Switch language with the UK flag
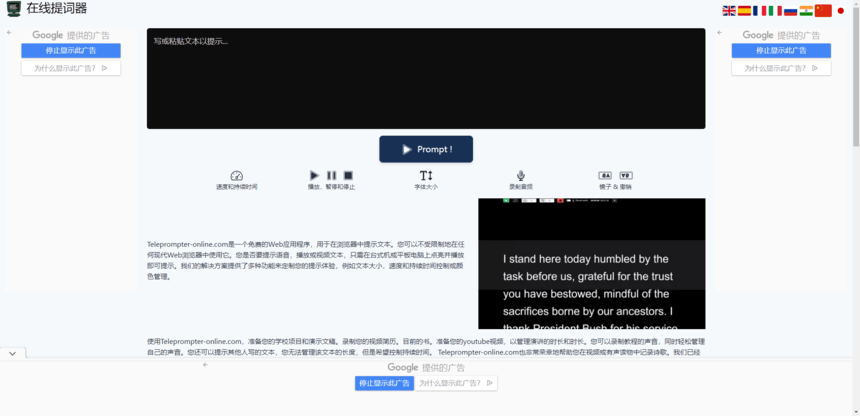Image resolution: width=860 pixels, height=416 pixels. (x=729, y=10)
